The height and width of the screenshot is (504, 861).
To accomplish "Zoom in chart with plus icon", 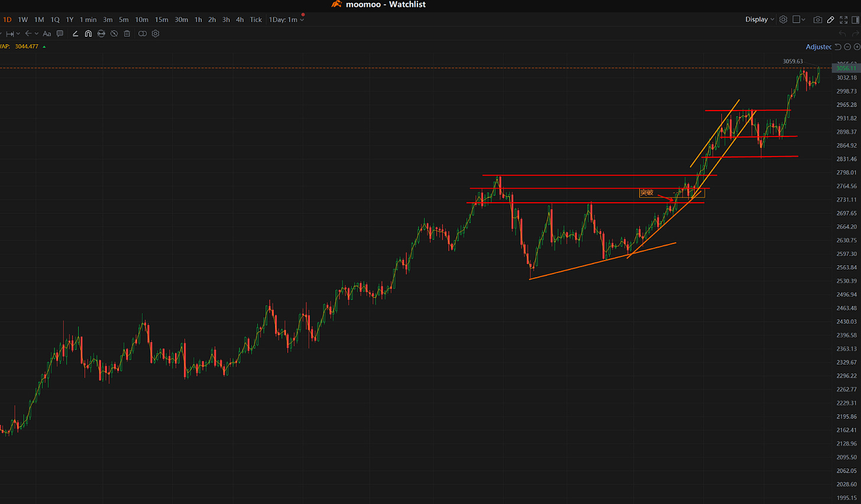I will coord(857,47).
